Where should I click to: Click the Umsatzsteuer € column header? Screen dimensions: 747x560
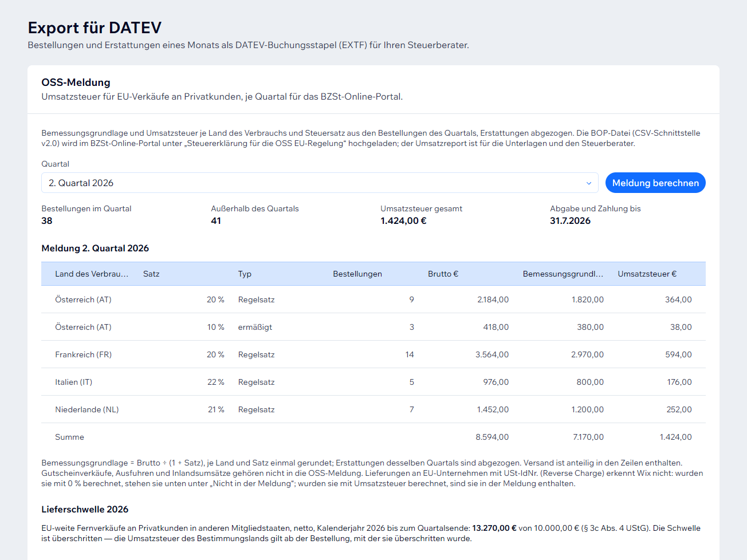[647, 274]
